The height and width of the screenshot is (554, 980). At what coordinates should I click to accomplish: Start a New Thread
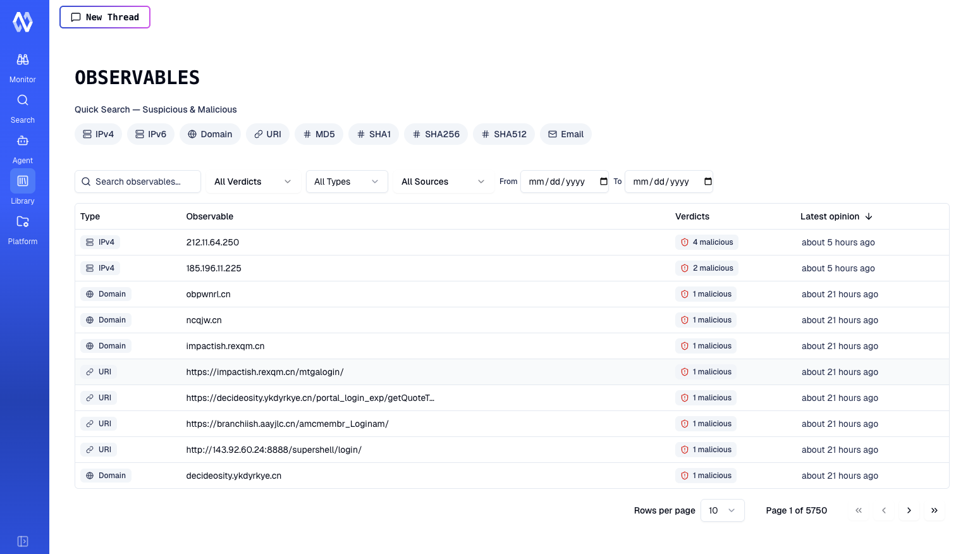[105, 17]
